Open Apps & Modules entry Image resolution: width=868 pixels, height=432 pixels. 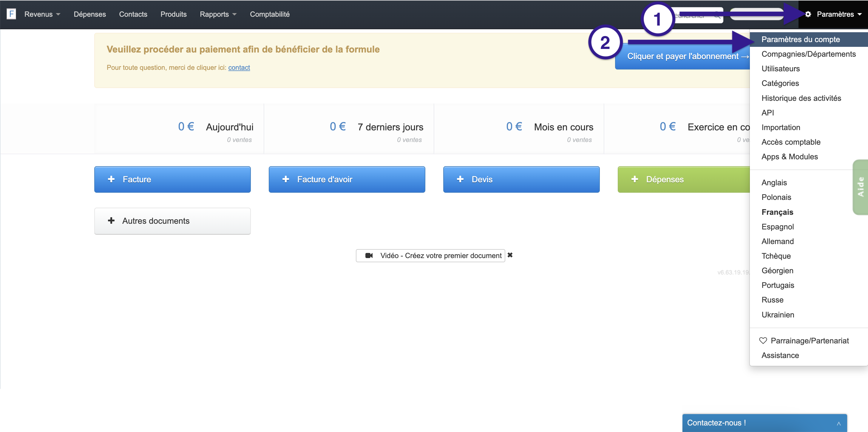pos(809,157)
